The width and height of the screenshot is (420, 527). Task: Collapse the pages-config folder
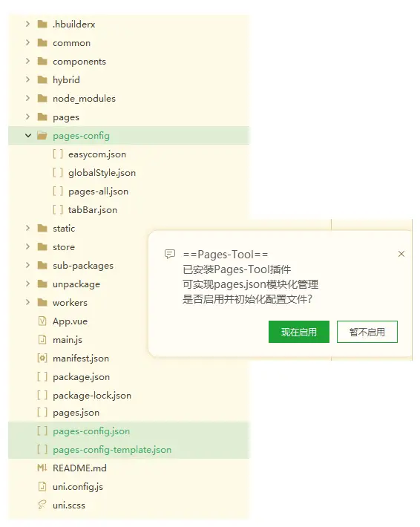click(28, 135)
